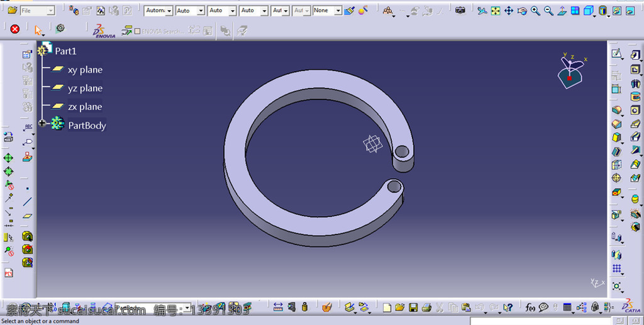This screenshot has width=644, height=325.
Task: Open the Isometric View sub-menu arrow
Action: [594, 15]
